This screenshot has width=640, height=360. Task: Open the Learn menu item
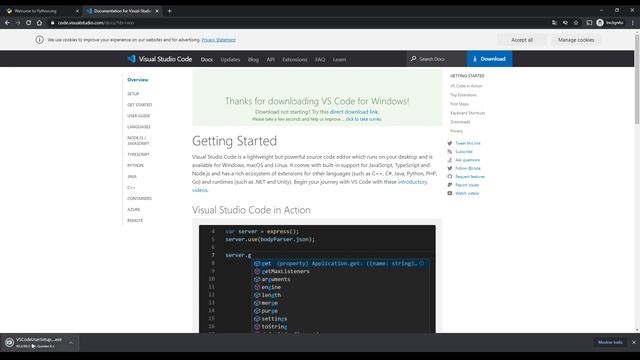click(339, 60)
